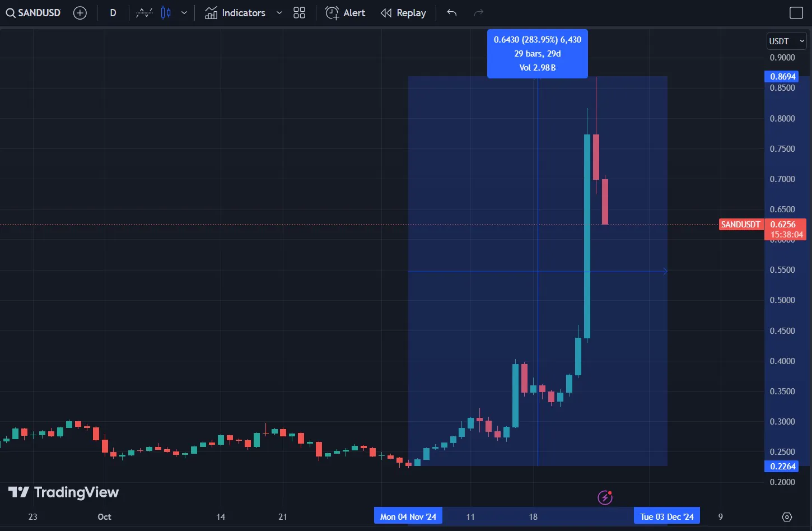This screenshot has width=812, height=531.
Task: Click the 23 date on time axis
Action: pyautogui.click(x=33, y=516)
